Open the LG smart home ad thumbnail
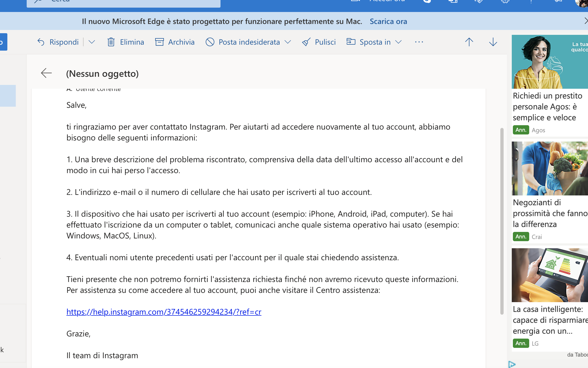Viewport: 588px width, 368px height. tap(550, 275)
